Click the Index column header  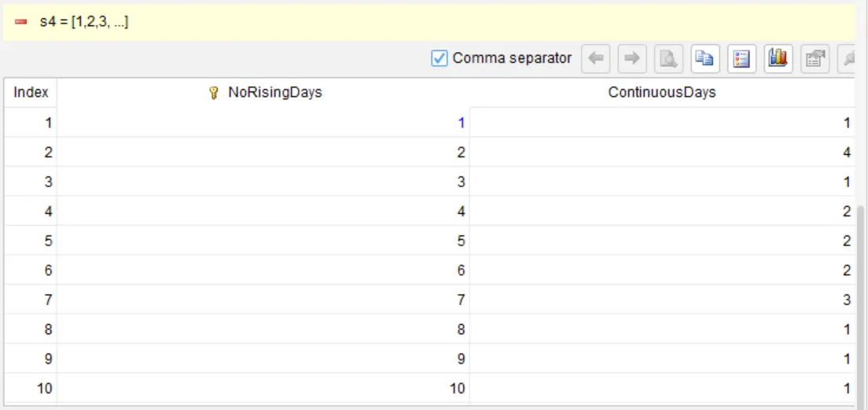pos(31,93)
